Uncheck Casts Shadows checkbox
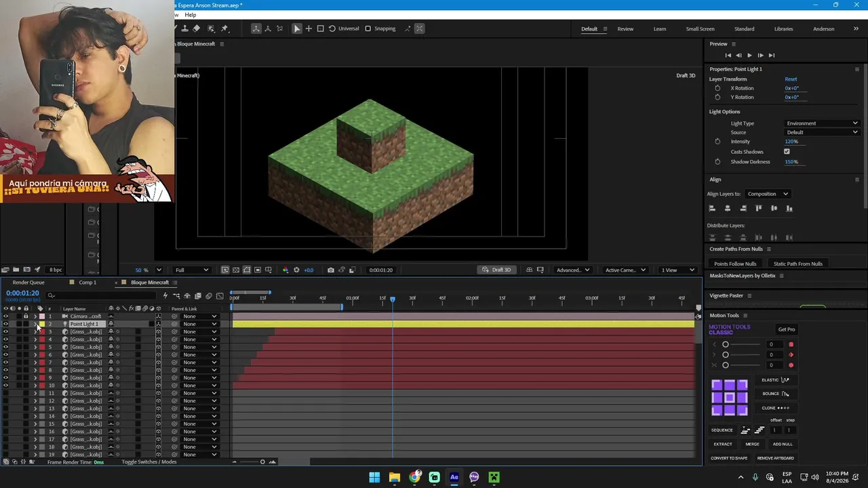868x488 pixels. (x=787, y=152)
